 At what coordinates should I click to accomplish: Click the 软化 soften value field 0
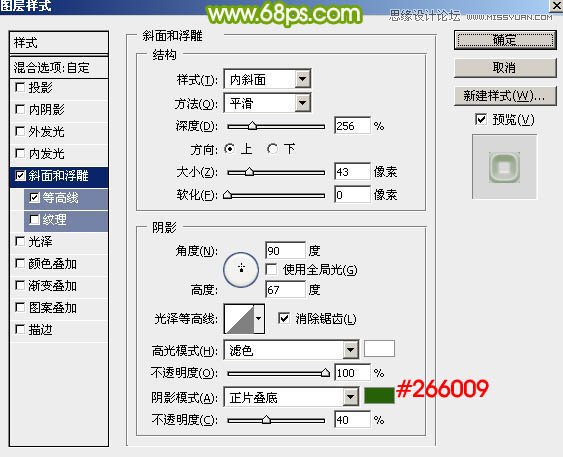352,195
